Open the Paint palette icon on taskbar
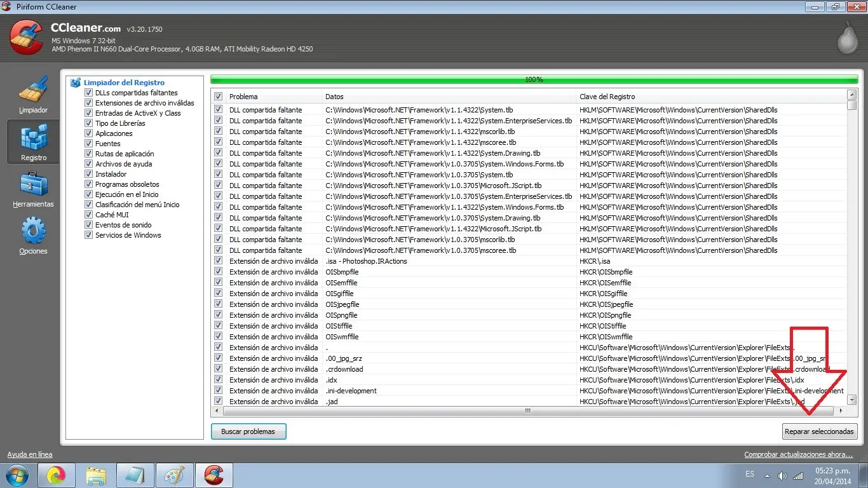 coord(175,475)
